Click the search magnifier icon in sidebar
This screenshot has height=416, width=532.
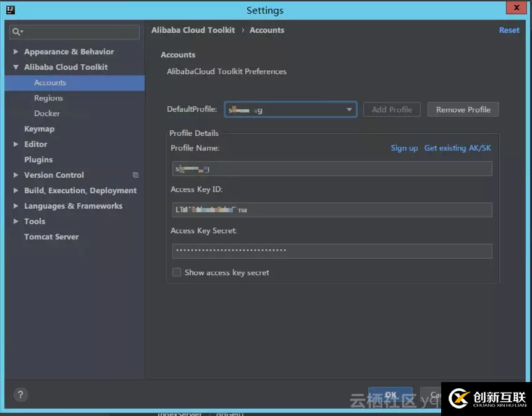pyautogui.click(x=17, y=31)
